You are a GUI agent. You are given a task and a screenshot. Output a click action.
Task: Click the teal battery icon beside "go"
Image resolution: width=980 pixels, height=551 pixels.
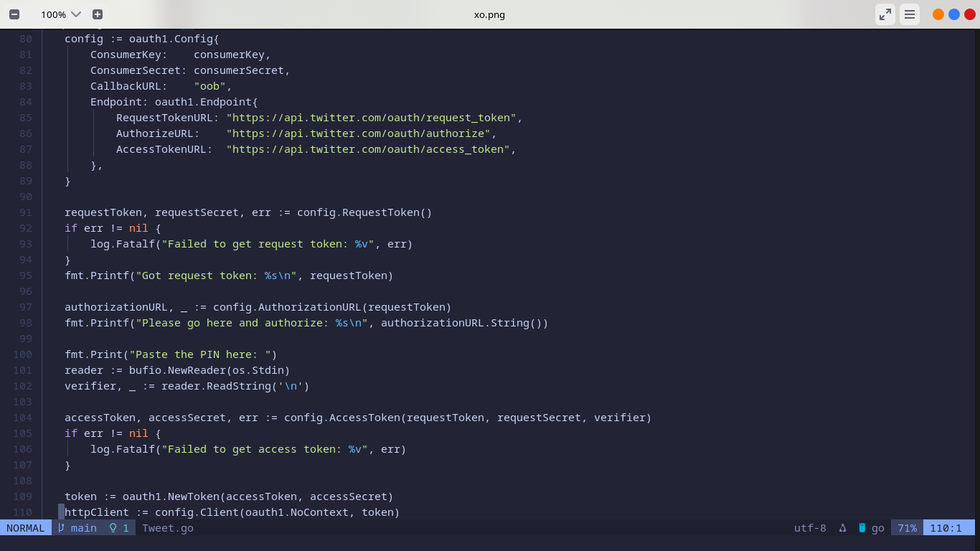coord(861,528)
